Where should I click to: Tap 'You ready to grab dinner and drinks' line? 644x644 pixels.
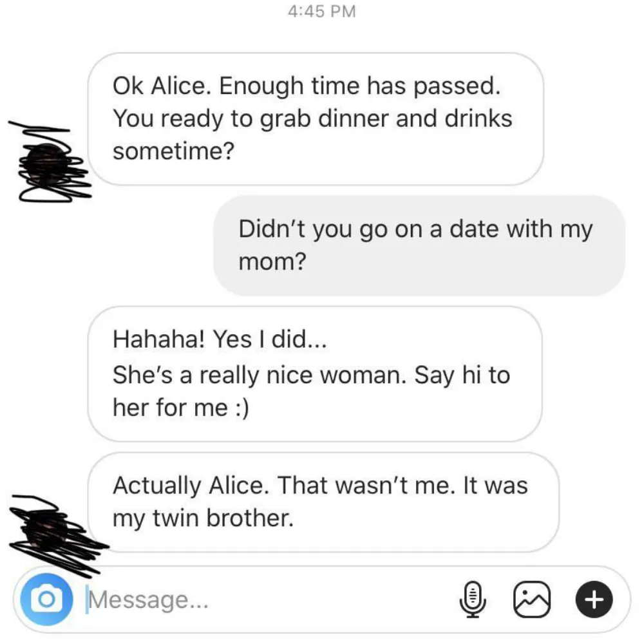point(312,119)
